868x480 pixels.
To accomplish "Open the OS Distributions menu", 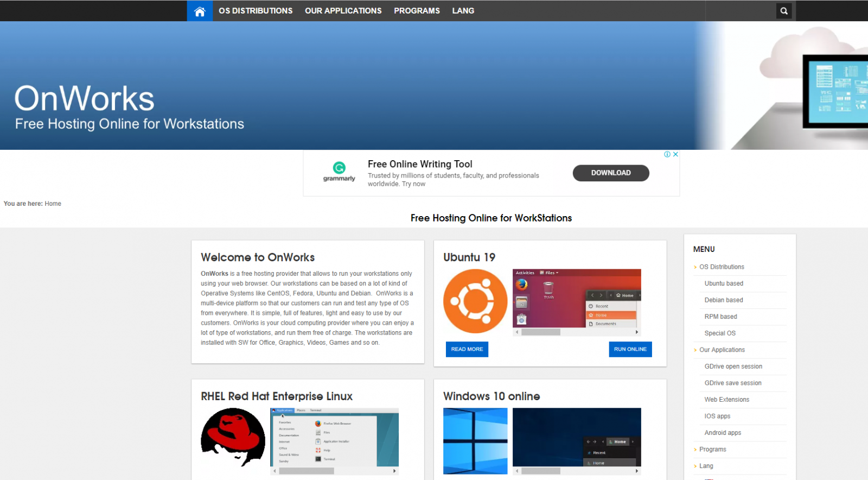I will coord(256,11).
